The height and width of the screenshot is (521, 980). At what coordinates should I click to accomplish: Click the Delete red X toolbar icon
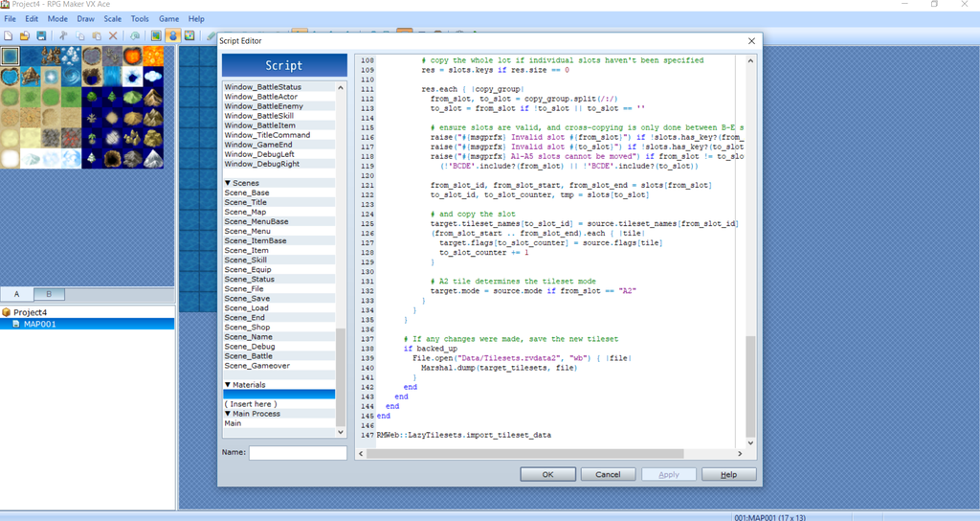point(113,35)
